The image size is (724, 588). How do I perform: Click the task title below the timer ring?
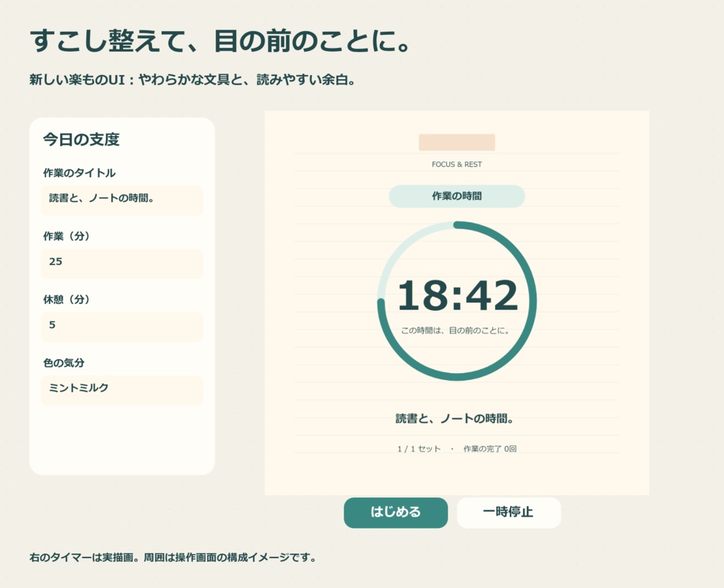click(455, 418)
